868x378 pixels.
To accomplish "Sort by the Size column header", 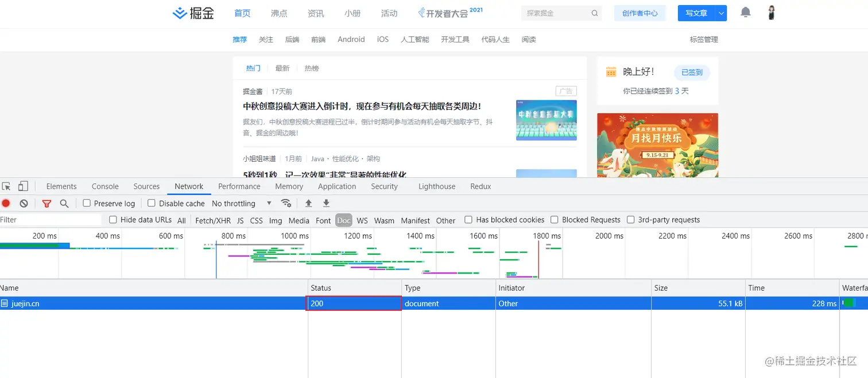I will pos(698,288).
